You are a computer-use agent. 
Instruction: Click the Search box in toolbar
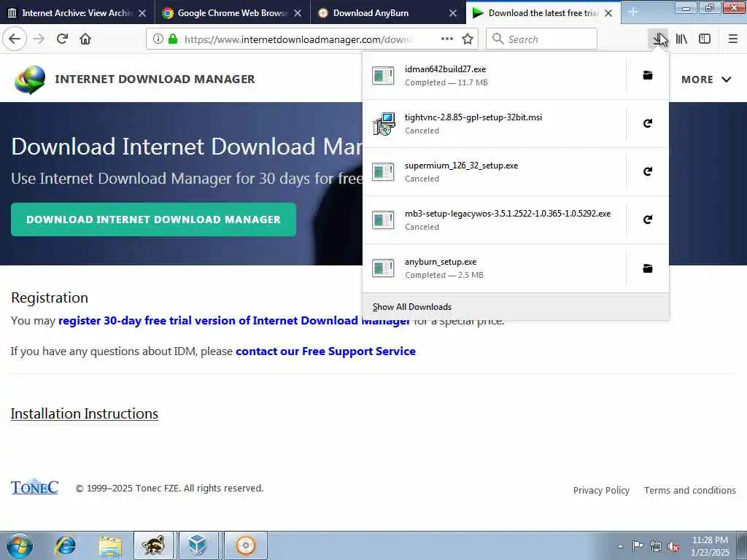click(x=541, y=39)
